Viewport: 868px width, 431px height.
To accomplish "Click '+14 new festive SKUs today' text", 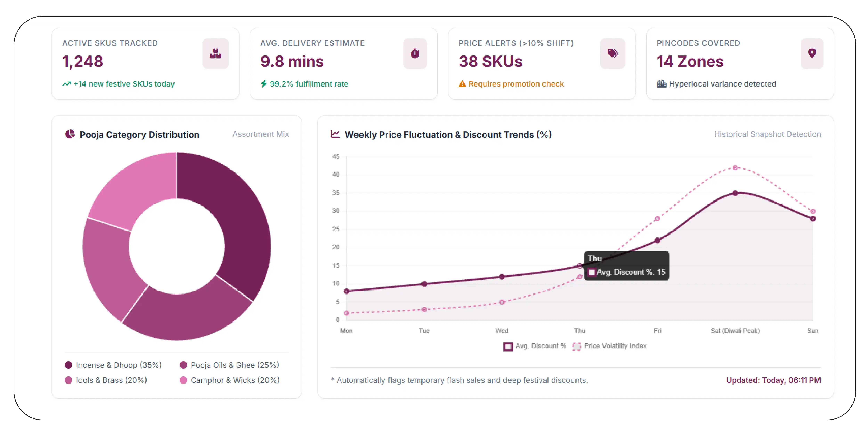I will click(x=124, y=84).
